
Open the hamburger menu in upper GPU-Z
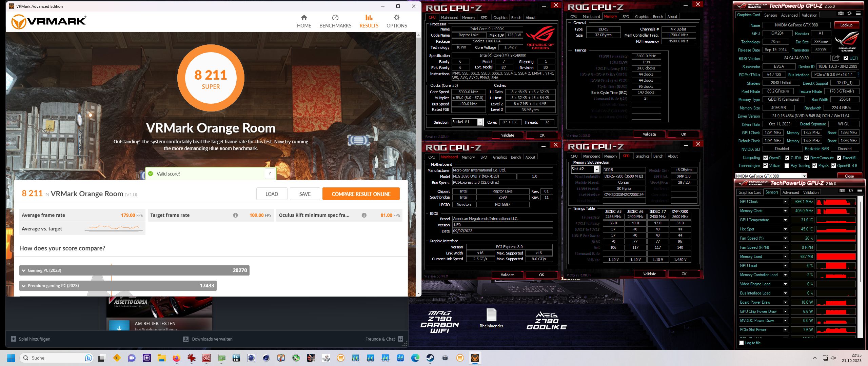(858, 14)
